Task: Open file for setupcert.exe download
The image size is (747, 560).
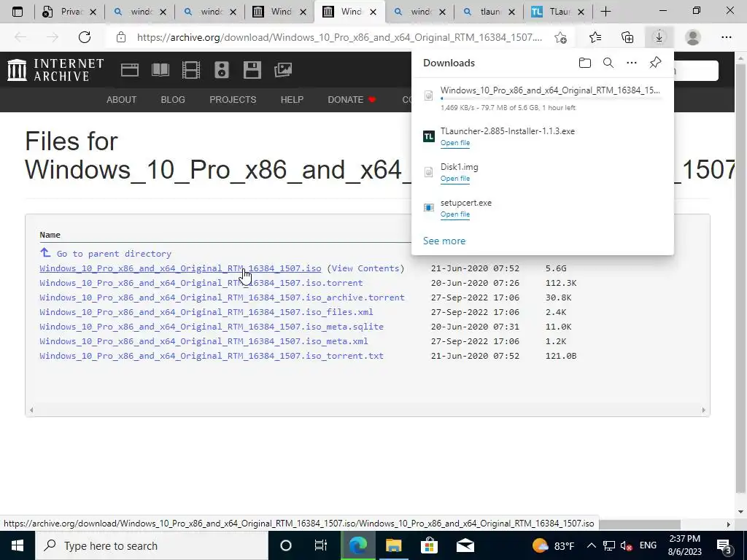Action: coord(455,214)
